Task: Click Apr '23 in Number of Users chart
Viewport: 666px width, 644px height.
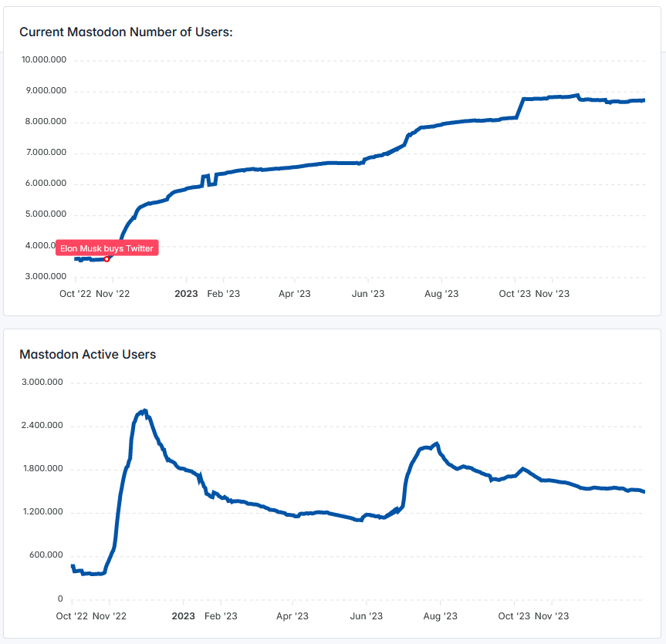Action: point(295,294)
